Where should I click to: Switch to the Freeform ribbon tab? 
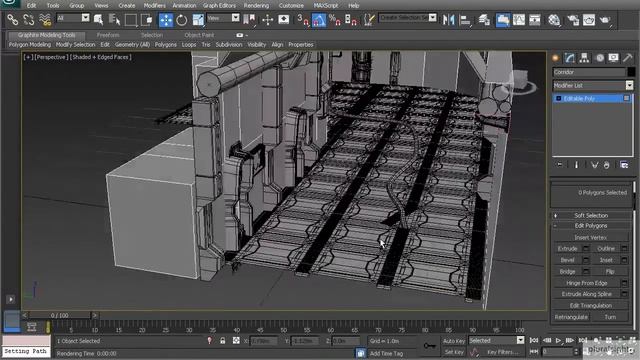(108, 35)
